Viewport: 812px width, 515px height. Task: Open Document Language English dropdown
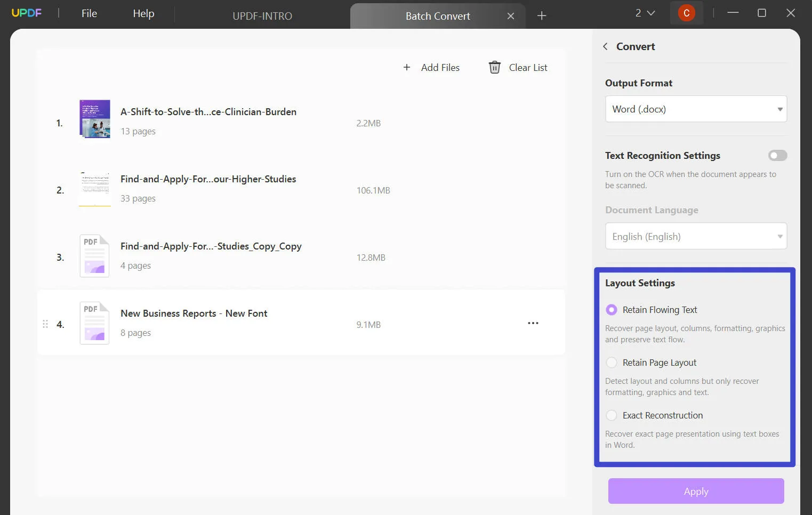click(x=696, y=236)
